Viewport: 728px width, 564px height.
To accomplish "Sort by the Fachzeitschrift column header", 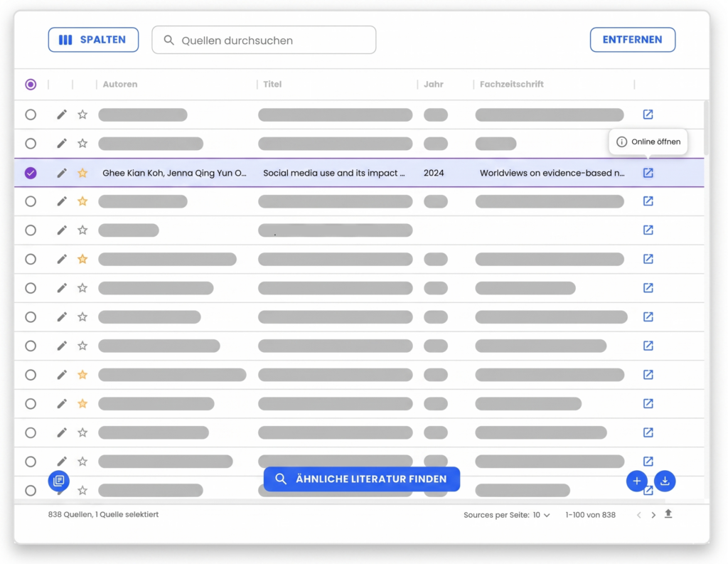I will [511, 84].
